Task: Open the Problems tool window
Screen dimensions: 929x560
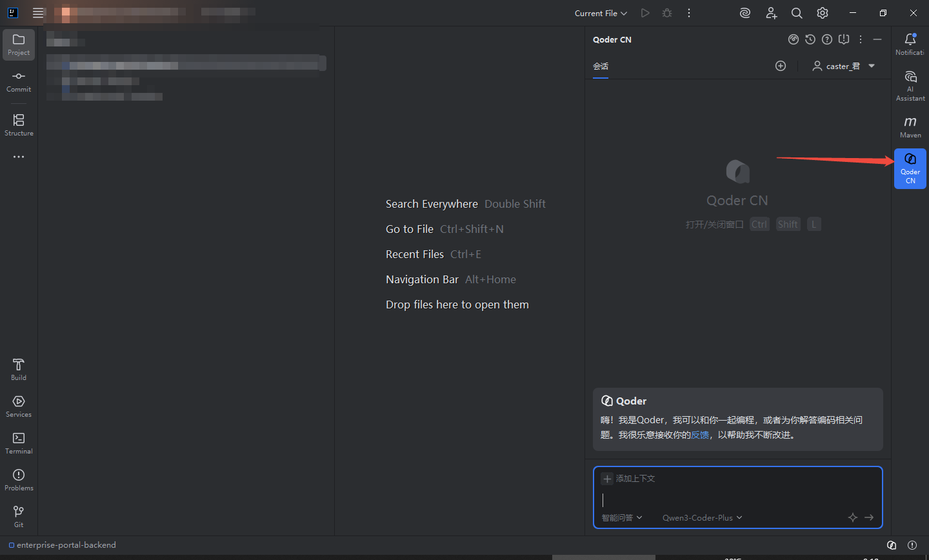Action: tap(19, 480)
